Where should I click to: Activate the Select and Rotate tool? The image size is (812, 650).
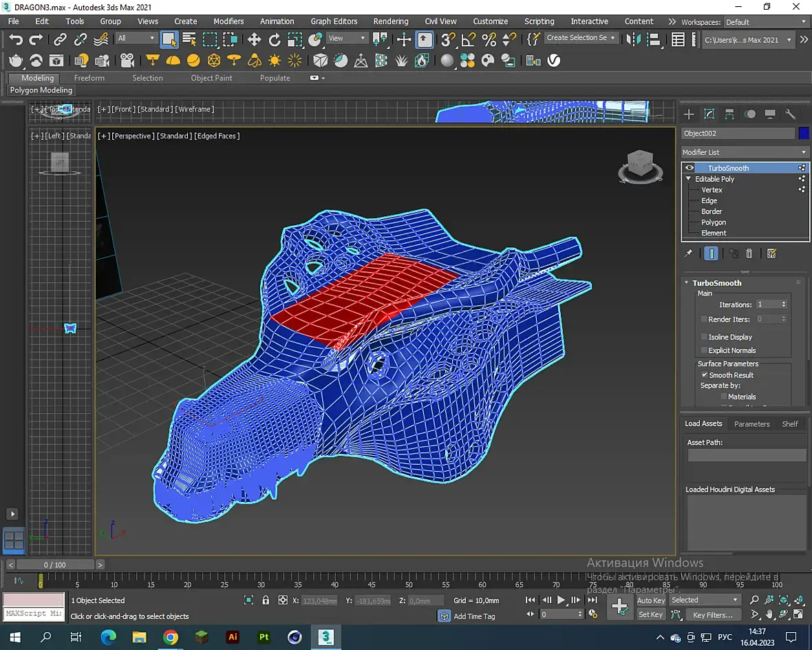point(275,39)
